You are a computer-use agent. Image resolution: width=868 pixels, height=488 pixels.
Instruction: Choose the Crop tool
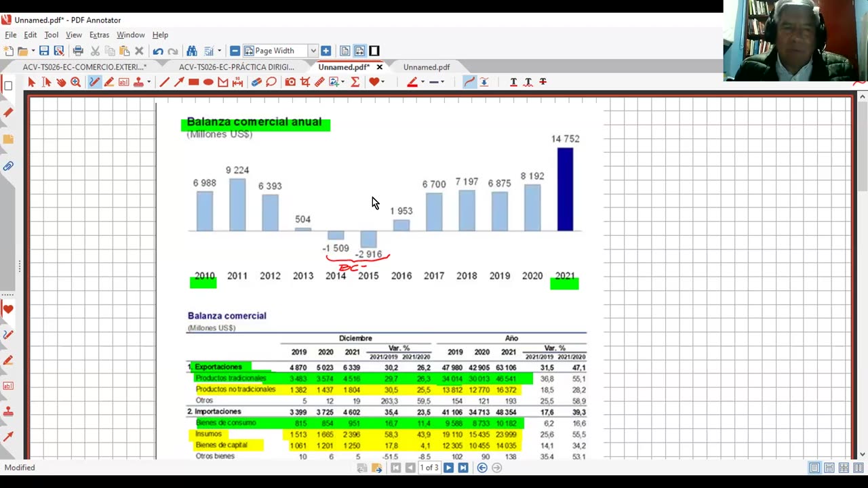304,82
